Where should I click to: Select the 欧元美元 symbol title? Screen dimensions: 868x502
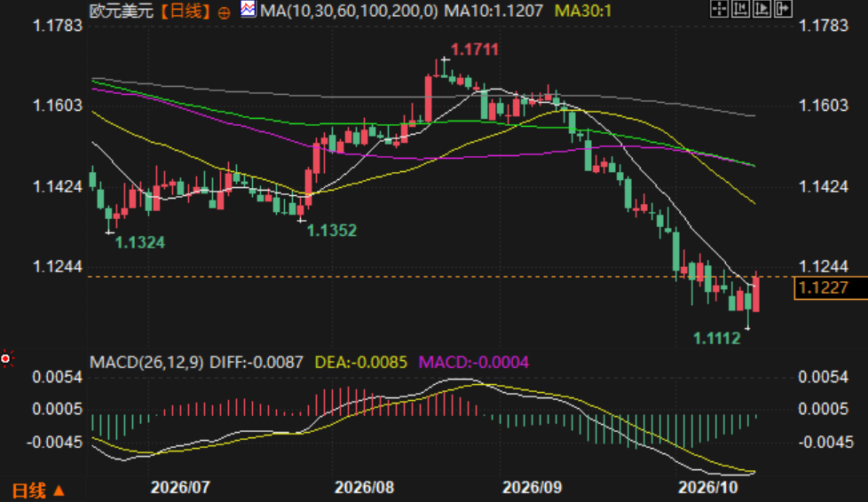click(x=122, y=11)
